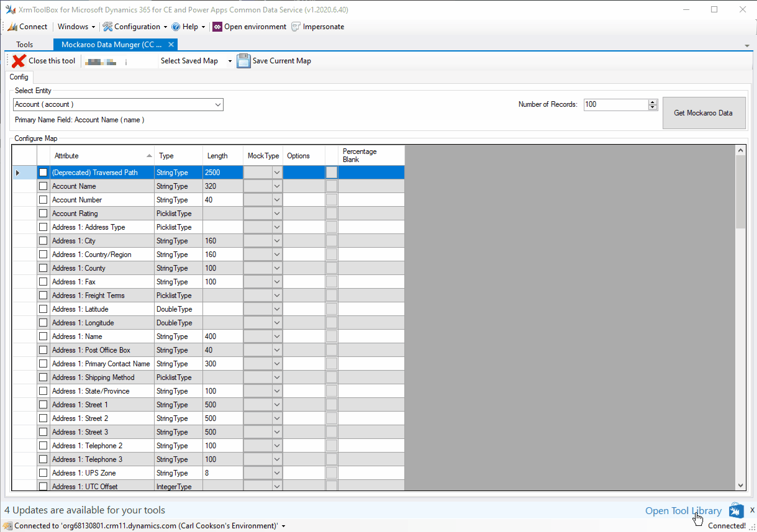757x532 pixels.
Task: Close the Mockaroo Data Munger tab
Action: (x=171, y=45)
